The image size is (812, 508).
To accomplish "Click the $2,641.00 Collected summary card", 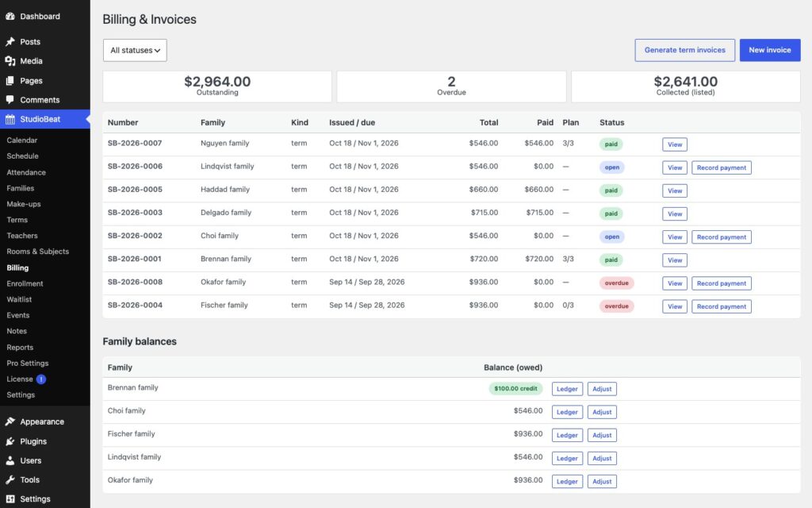I will pos(685,87).
